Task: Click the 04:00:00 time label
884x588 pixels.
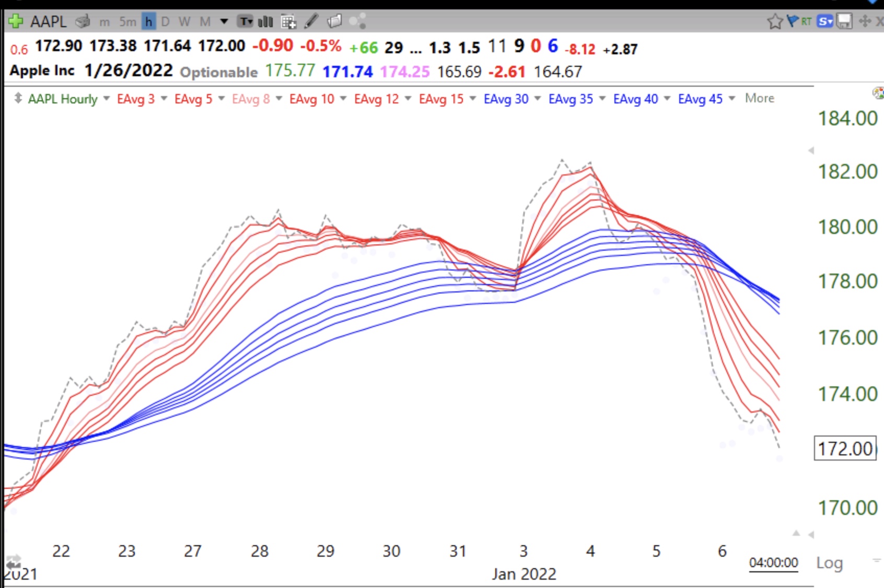Action: pos(773,562)
